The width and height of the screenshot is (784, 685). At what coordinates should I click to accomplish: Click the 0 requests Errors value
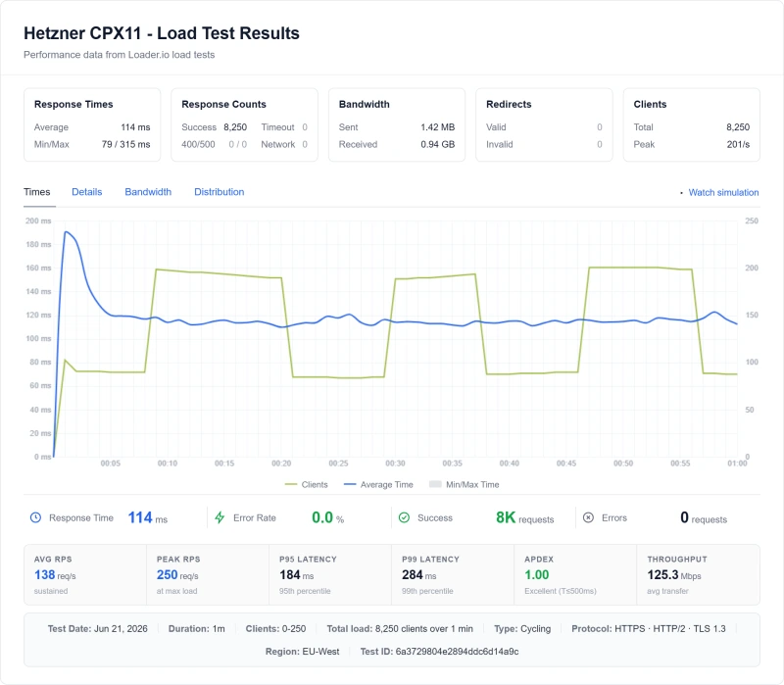point(704,517)
